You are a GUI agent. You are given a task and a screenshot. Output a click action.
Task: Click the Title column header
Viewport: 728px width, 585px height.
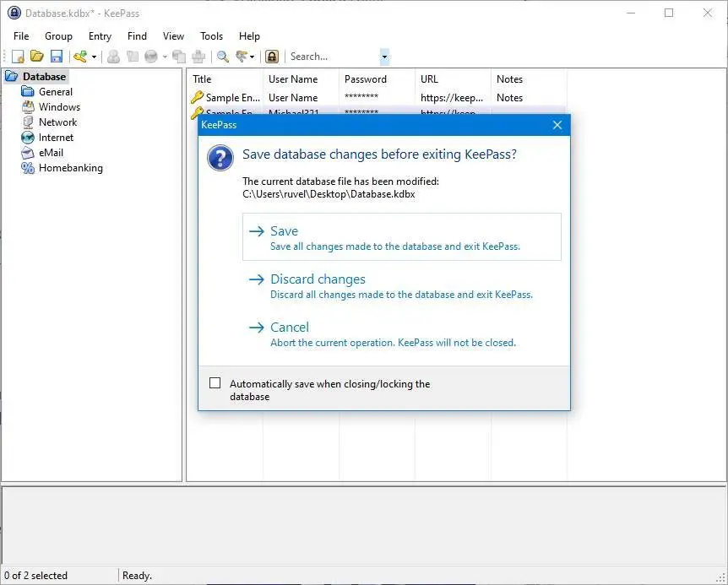(225, 79)
